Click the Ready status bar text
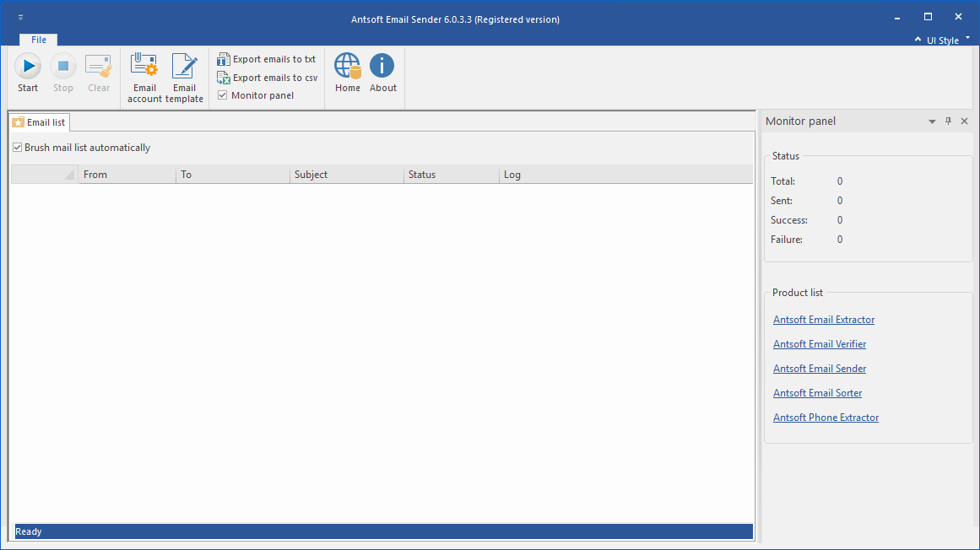The image size is (980, 550). [x=28, y=532]
